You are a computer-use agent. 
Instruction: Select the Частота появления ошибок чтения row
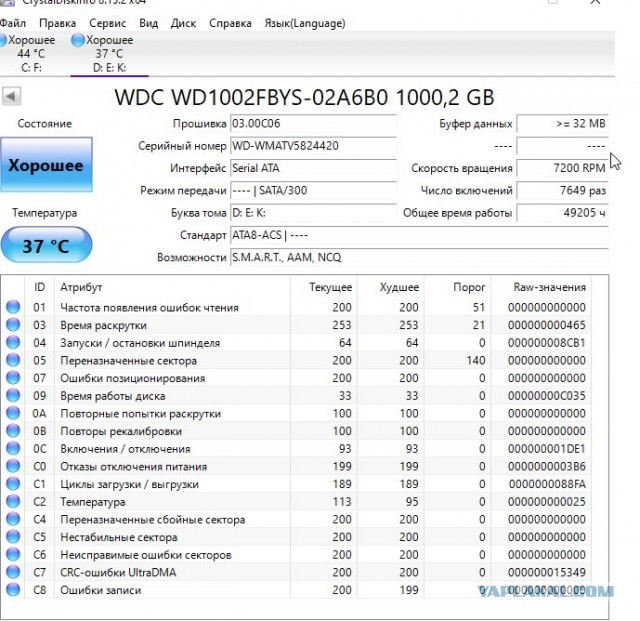pyautogui.click(x=296, y=307)
